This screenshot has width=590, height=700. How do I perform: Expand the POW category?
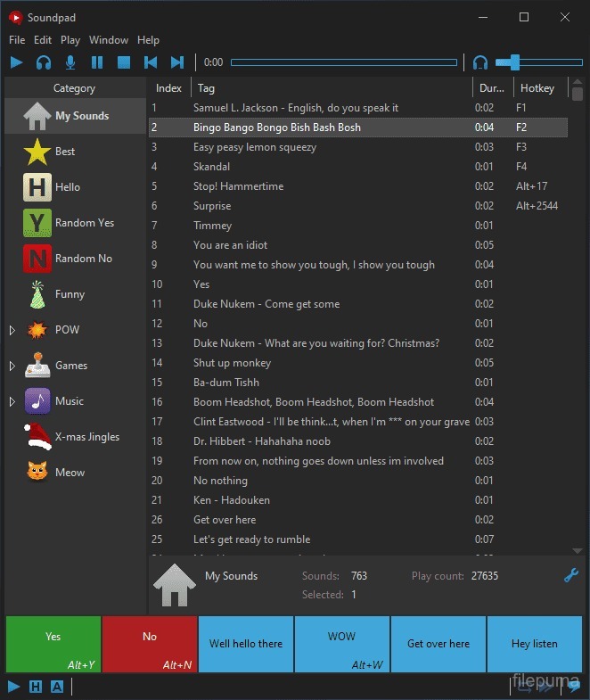tap(12, 330)
